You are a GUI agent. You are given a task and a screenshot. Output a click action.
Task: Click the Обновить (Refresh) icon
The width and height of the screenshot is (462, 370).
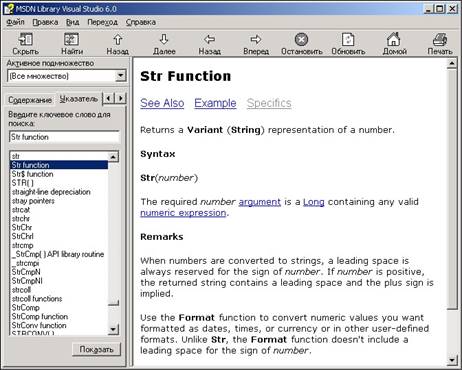click(x=348, y=39)
